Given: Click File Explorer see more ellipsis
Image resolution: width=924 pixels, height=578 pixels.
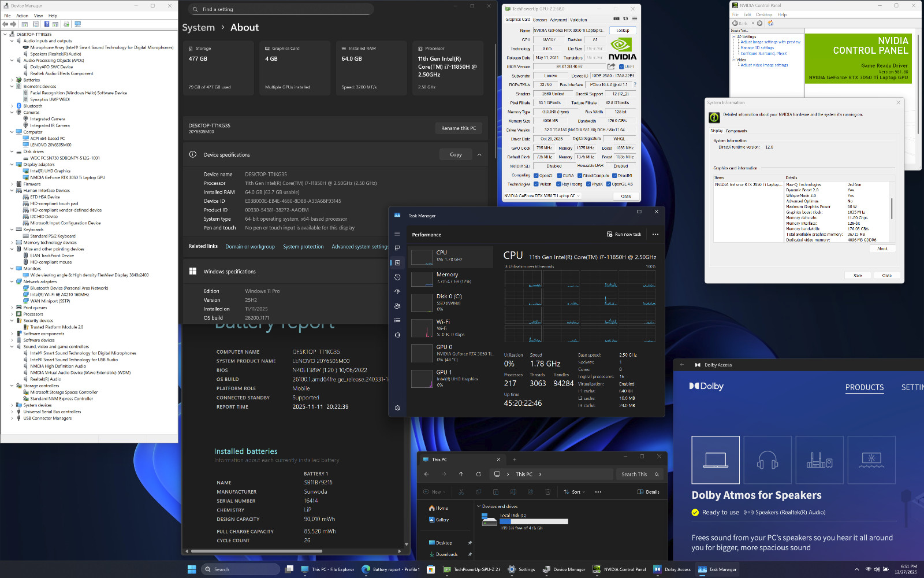Looking at the screenshot, I should click(598, 492).
